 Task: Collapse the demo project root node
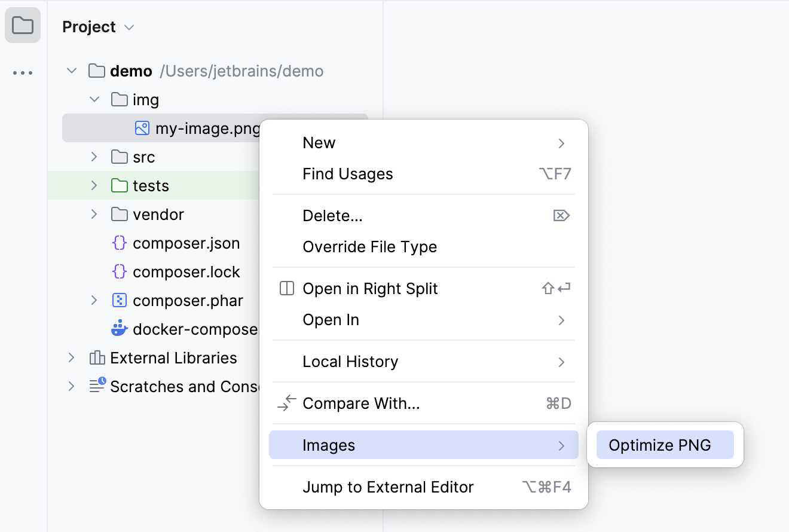(71, 71)
